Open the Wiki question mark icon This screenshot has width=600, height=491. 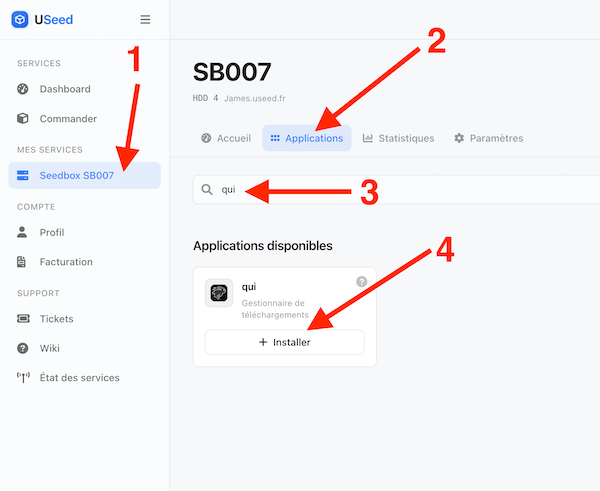pyautogui.click(x=23, y=348)
